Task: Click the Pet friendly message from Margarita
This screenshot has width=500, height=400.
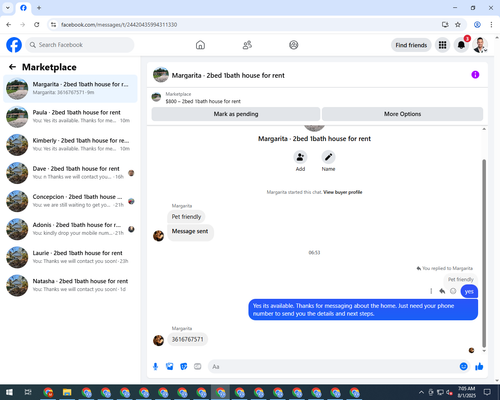Action: (x=186, y=217)
